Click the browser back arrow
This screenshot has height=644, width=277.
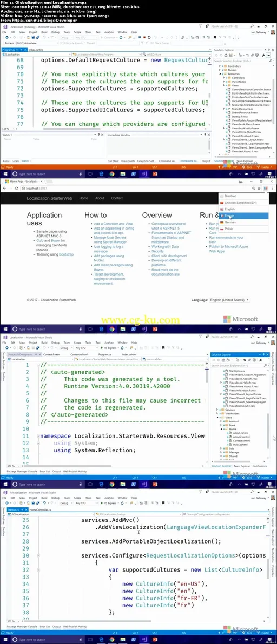(4, 188)
